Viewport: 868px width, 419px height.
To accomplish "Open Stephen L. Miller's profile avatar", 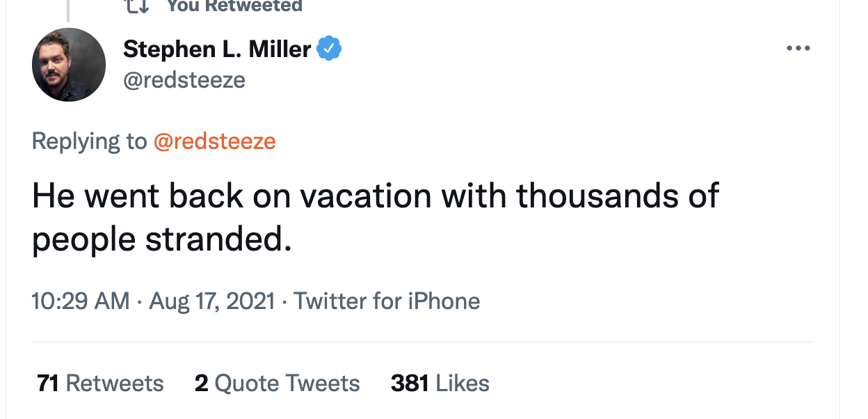I will pyautogui.click(x=69, y=65).
